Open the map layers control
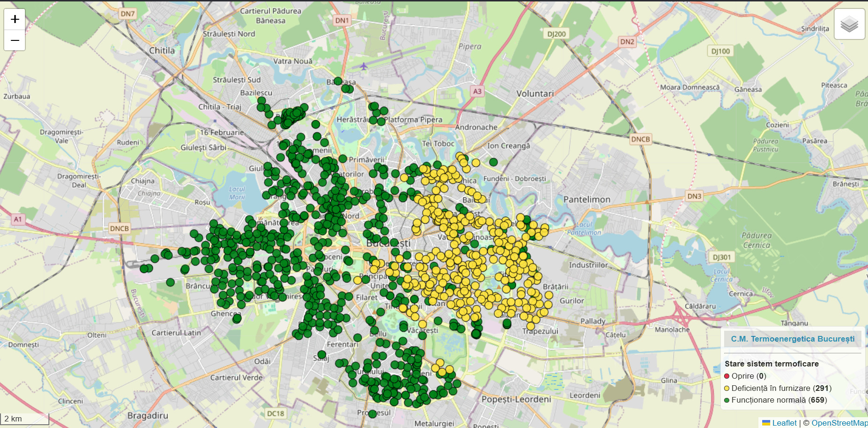The height and width of the screenshot is (428, 868). 849,24
